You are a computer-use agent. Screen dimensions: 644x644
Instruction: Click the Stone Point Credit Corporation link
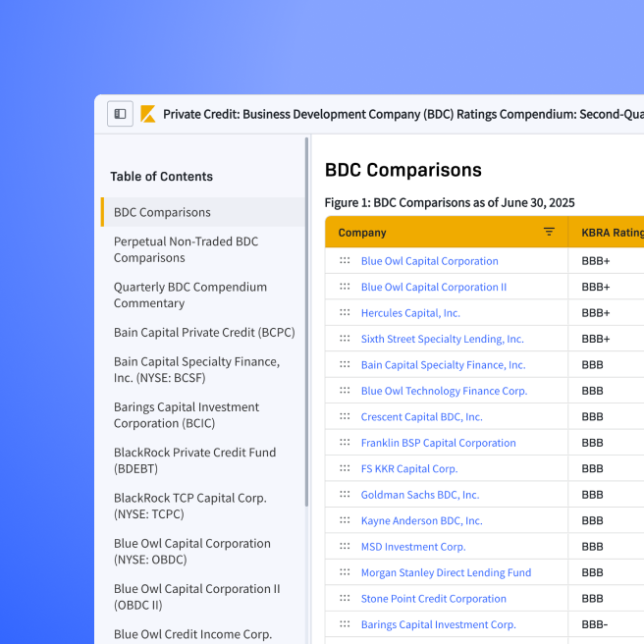(433, 599)
